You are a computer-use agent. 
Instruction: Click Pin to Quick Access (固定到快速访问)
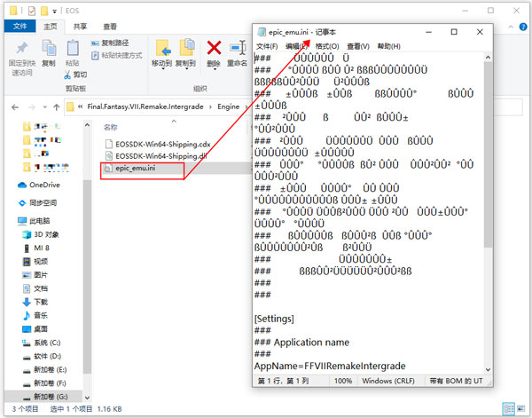[20, 52]
